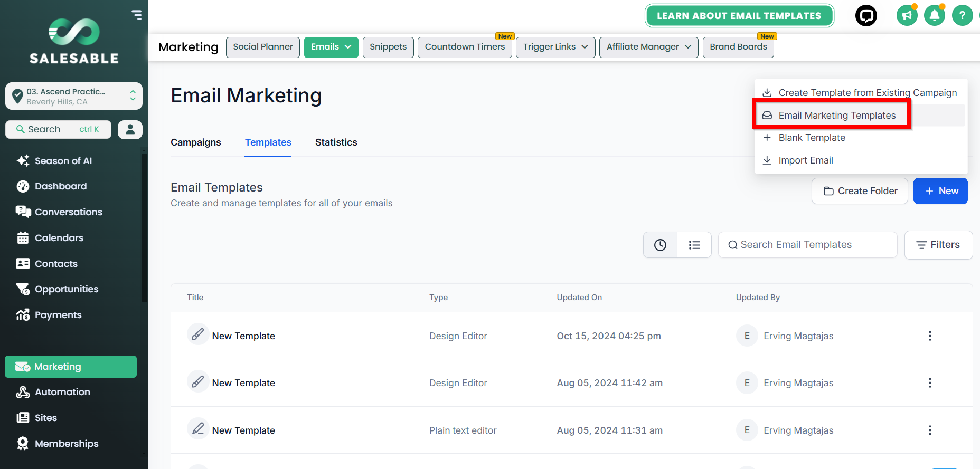Click 'Plain text editor' type cell
980x469 pixels.
(x=463, y=430)
